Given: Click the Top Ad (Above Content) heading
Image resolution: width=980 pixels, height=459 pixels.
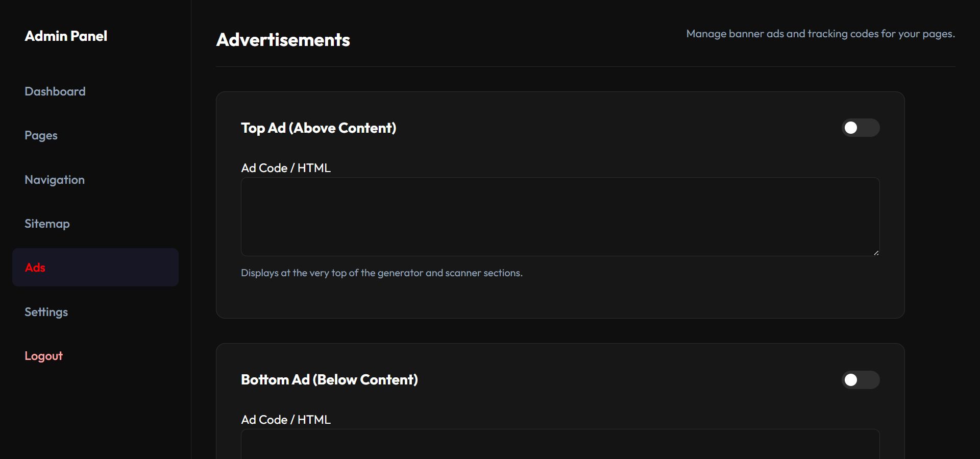Looking at the screenshot, I should (x=318, y=128).
